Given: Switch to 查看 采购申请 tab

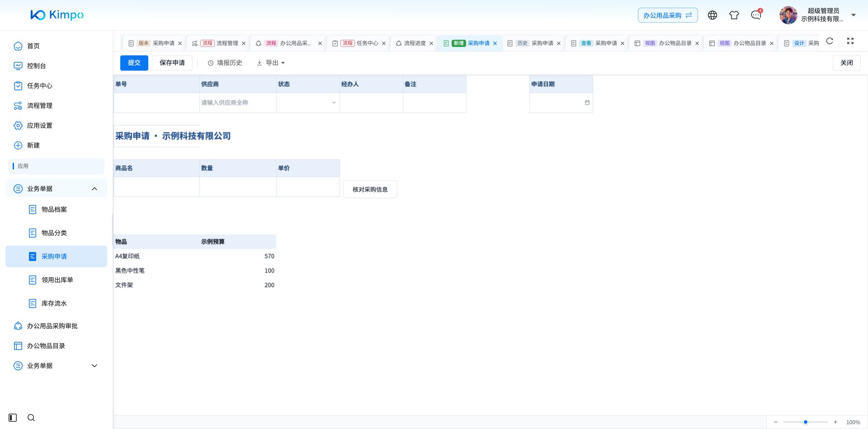Looking at the screenshot, I should coord(597,43).
